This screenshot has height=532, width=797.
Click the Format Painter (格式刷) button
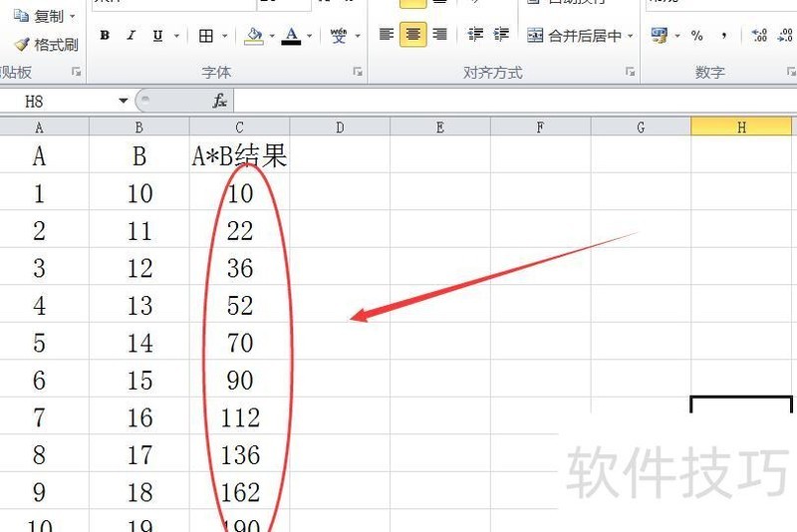pyautogui.click(x=46, y=45)
